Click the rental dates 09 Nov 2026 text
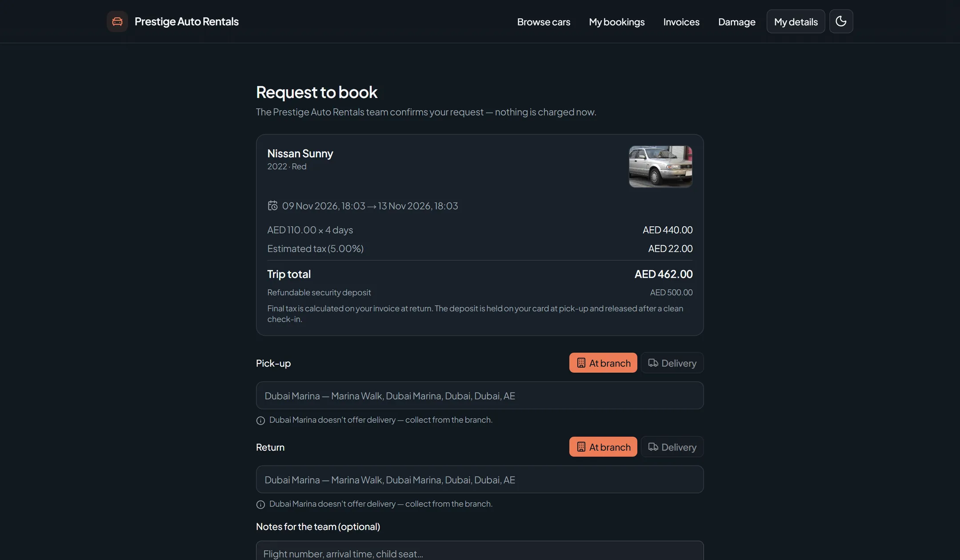960x560 pixels. point(370,206)
